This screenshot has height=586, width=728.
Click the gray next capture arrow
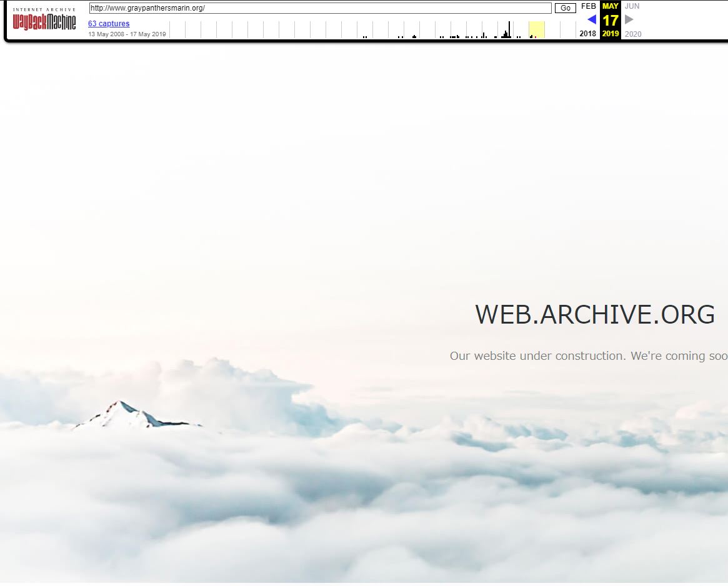click(x=629, y=19)
